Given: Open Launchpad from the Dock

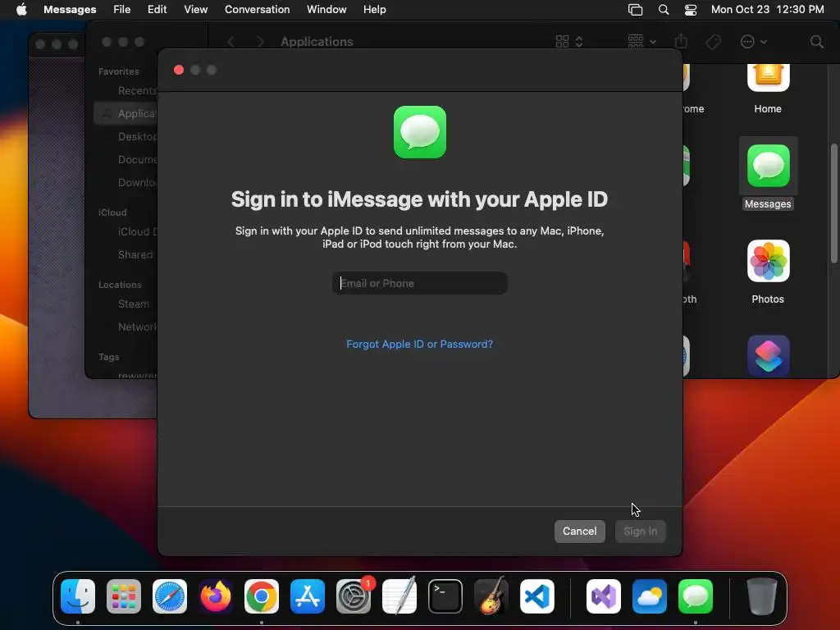Looking at the screenshot, I should tap(124, 596).
